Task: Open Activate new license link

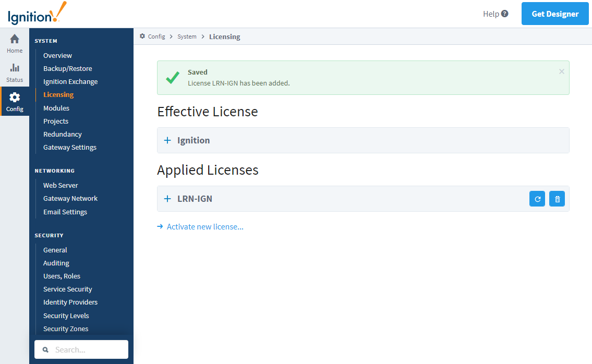Action: coord(205,226)
